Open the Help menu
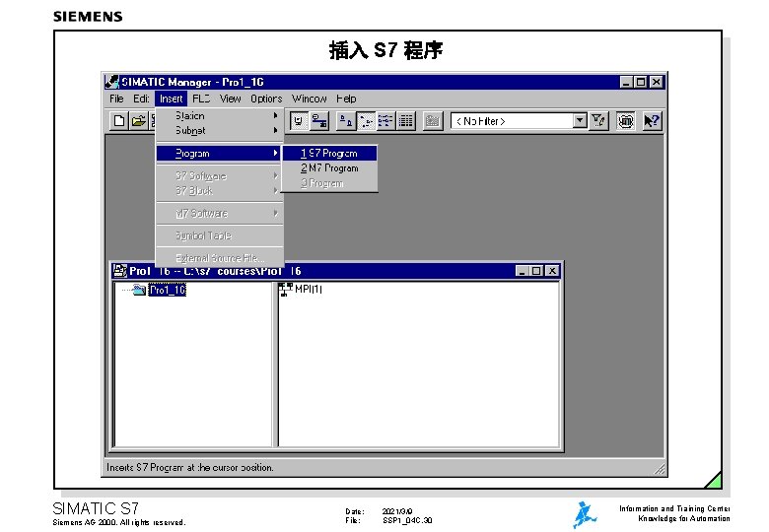 click(346, 99)
